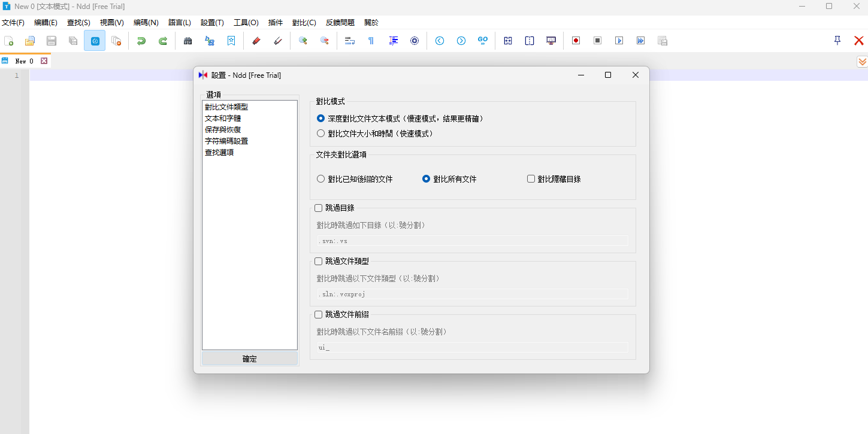Open the 語言(L) menu
868x434 pixels.
pos(180,23)
